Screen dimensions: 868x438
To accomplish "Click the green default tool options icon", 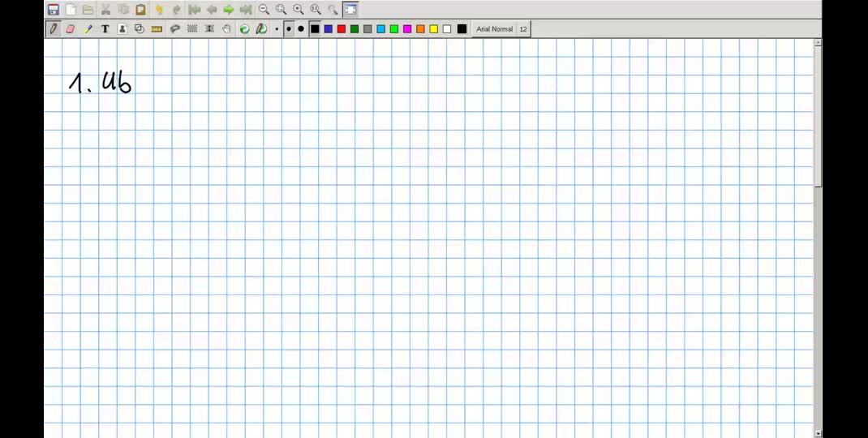I will point(245,28).
